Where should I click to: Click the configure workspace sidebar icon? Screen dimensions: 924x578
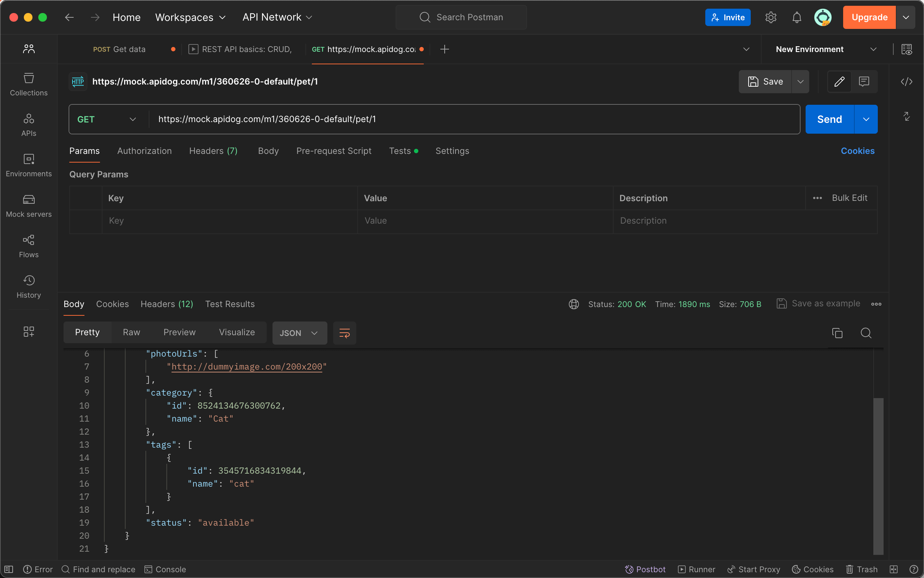pyautogui.click(x=29, y=331)
